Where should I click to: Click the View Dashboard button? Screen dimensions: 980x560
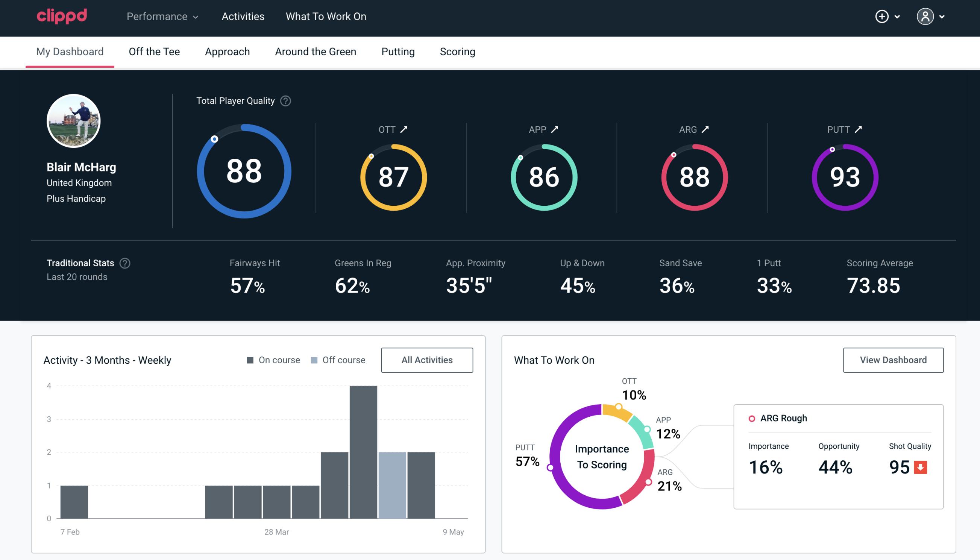click(893, 360)
